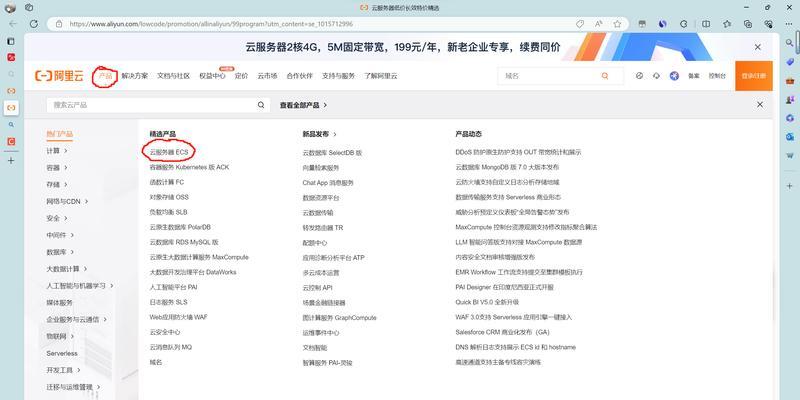This screenshot has height=400, width=800.
Task: Open 对象存储 OSS product link
Action: (x=169, y=197)
